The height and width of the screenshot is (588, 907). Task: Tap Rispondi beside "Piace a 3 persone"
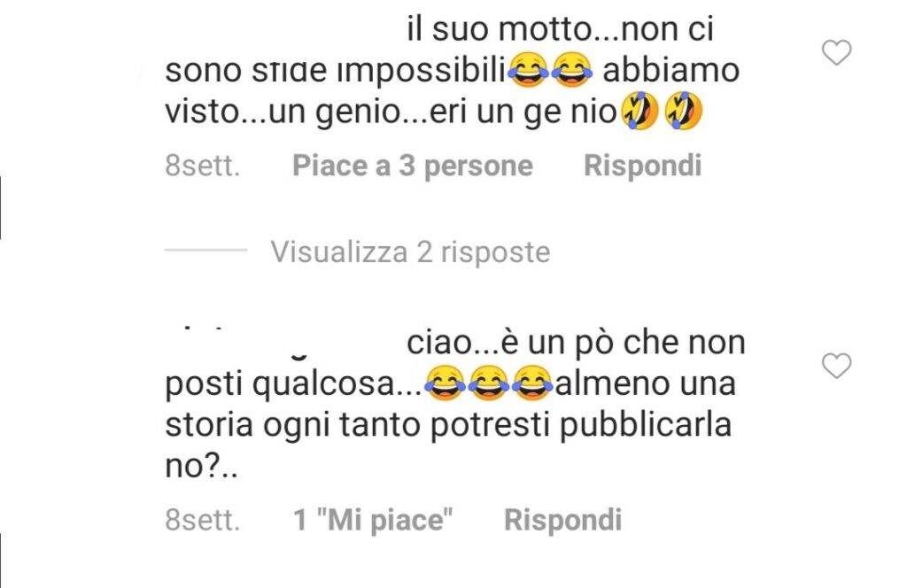tap(643, 166)
